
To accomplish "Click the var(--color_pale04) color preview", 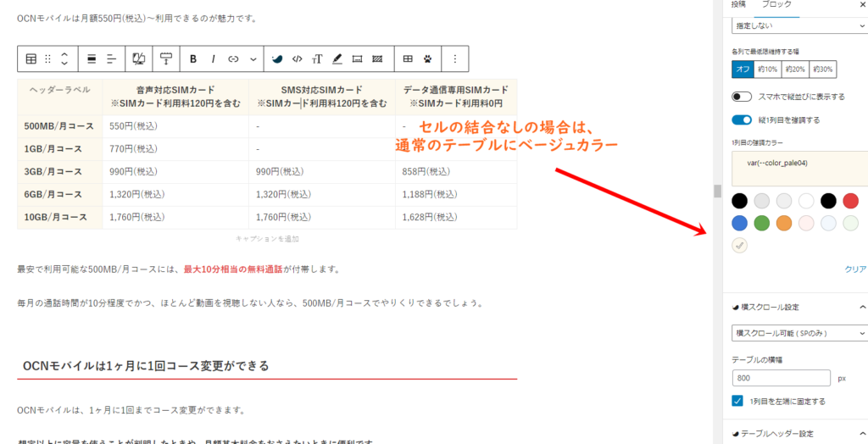I will [x=800, y=169].
